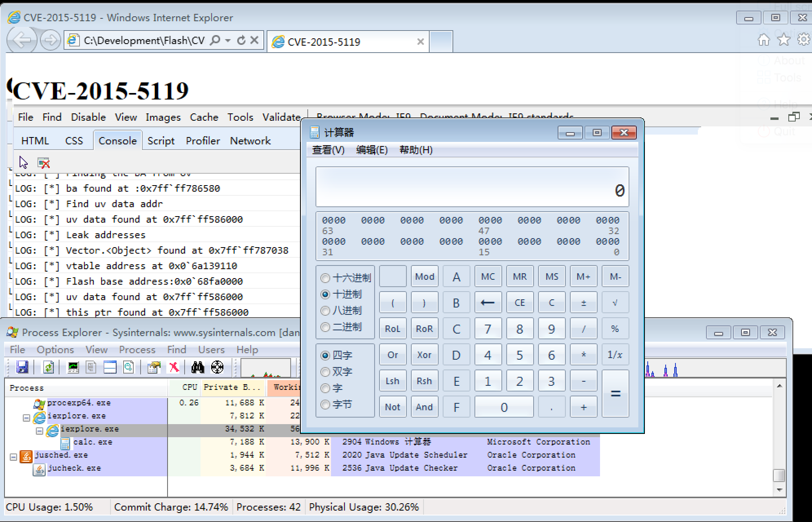Select the 二进制 (binary) radio button
Image resolution: width=812 pixels, height=522 pixels.
pos(325,327)
